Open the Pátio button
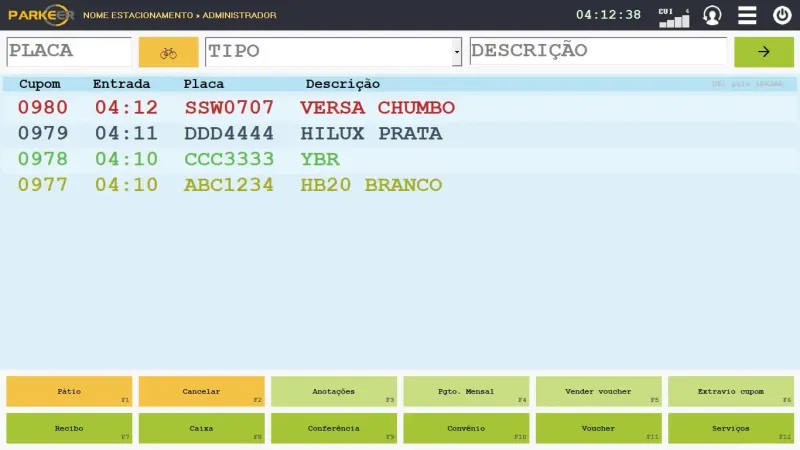This screenshot has height=450, width=800. pos(69,391)
